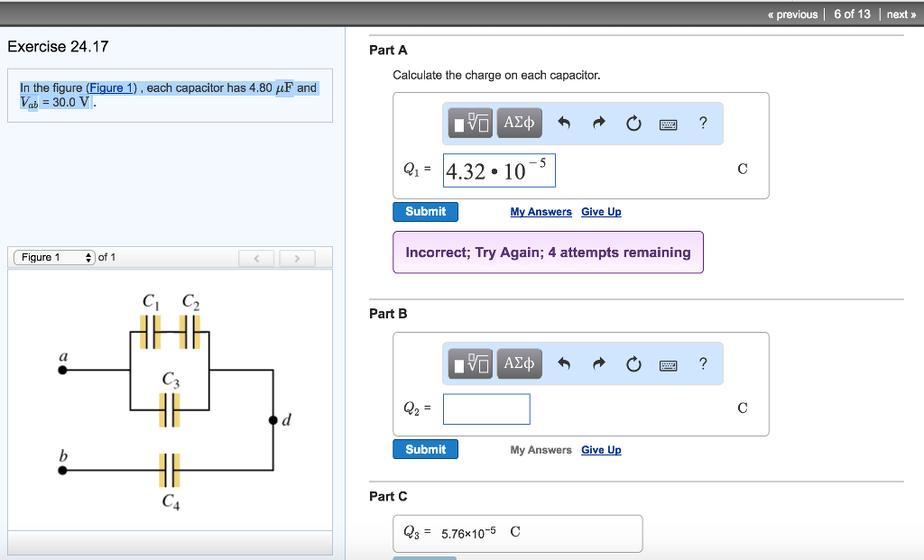This screenshot has width=924, height=560.
Task: Click the Q1 answer input field
Action: click(x=499, y=170)
